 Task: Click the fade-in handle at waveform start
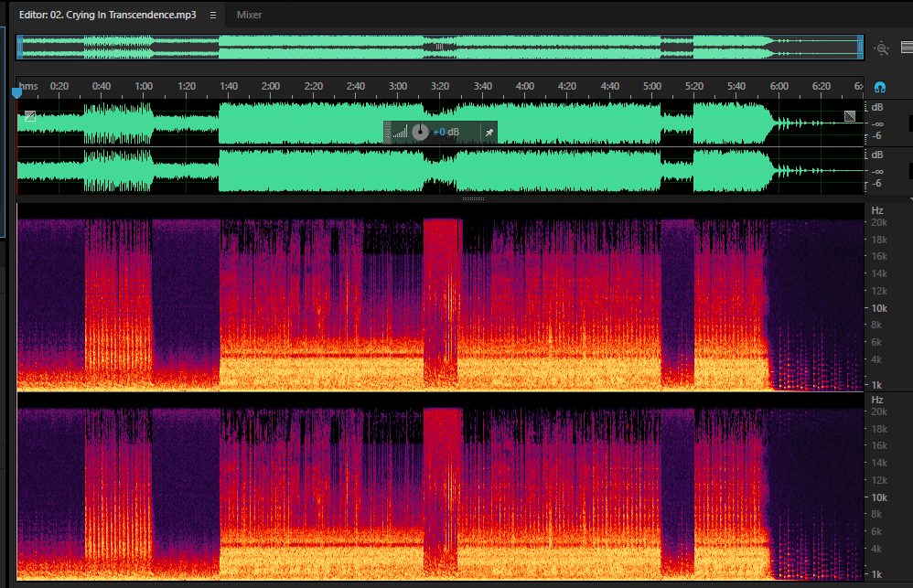click(30, 116)
